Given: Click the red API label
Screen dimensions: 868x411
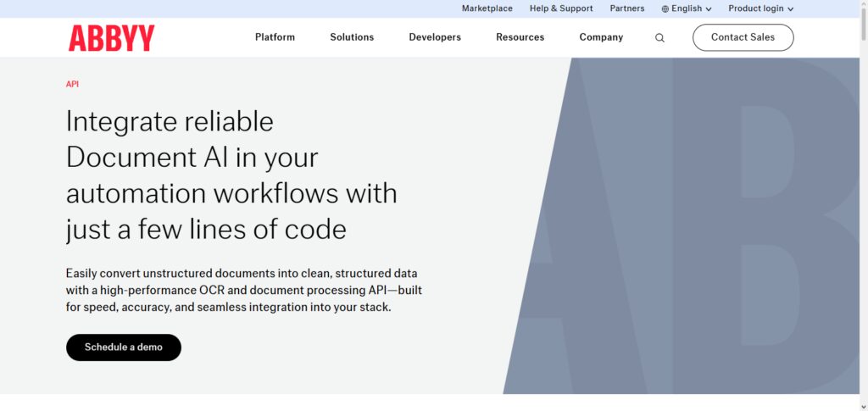Looking at the screenshot, I should pyautogui.click(x=73, y=84).
